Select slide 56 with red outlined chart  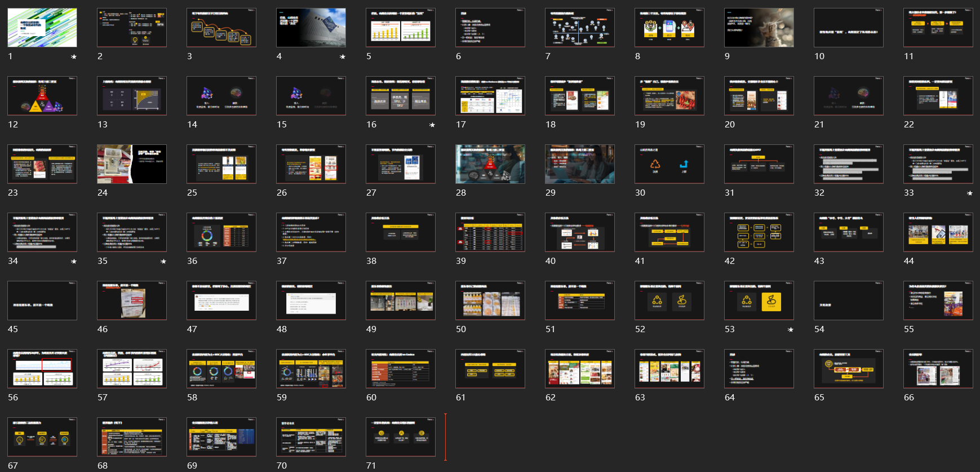click(x=42, y=369)
